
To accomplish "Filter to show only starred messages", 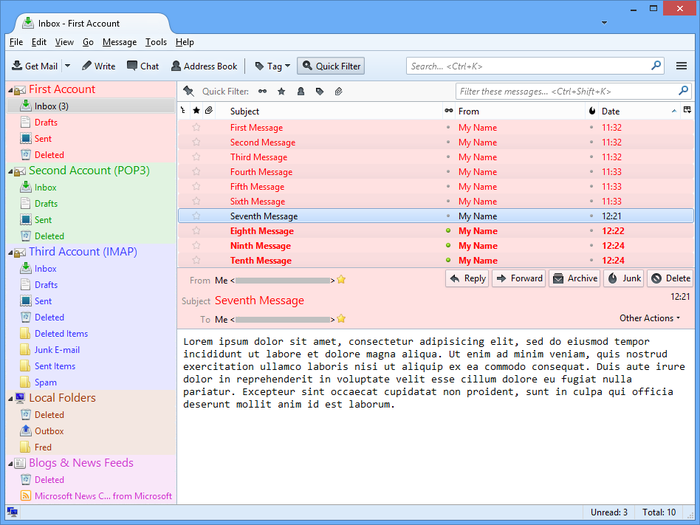I will tap(281, 92).
